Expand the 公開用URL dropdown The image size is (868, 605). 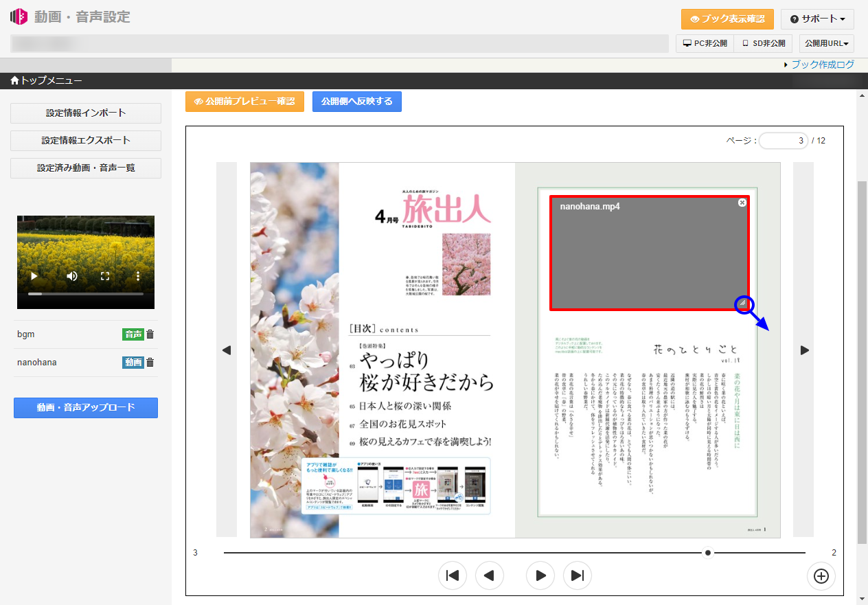pos(826,43)
